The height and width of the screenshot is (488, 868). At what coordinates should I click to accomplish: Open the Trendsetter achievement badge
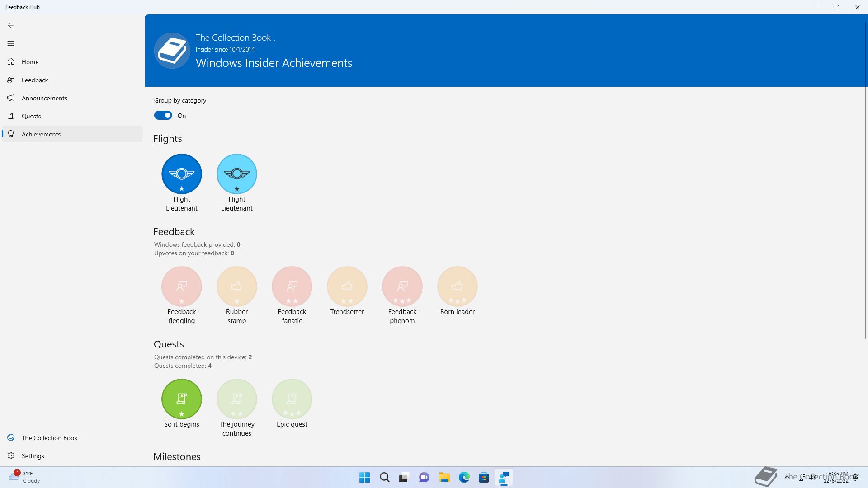coord(347,286)
